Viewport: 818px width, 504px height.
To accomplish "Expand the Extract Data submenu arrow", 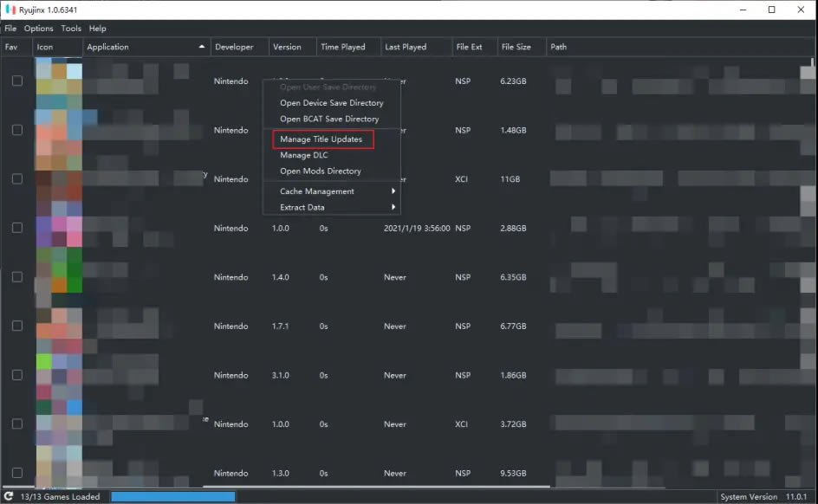I will point(393,208).
